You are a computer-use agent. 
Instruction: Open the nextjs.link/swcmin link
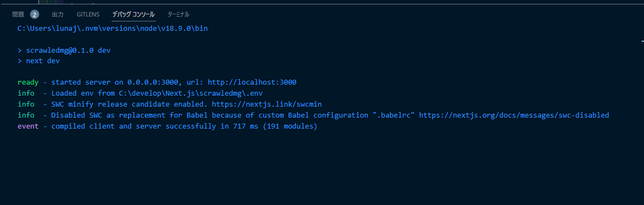[267, 104]
